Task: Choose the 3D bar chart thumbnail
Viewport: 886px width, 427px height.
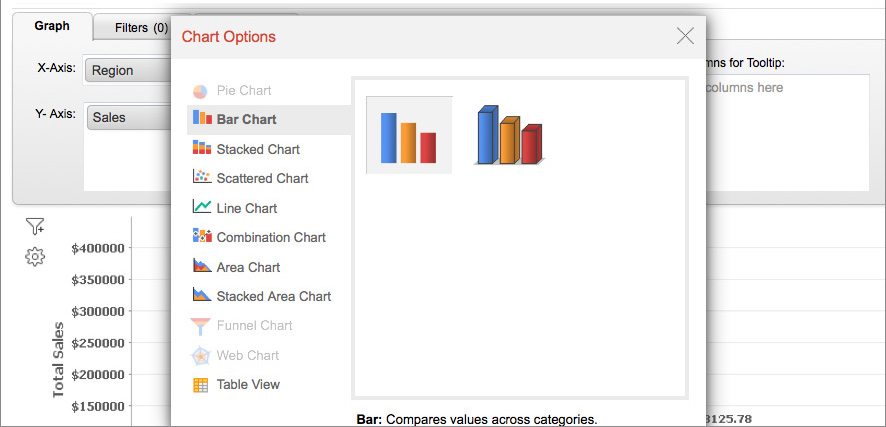Action: tap(509, 135)
